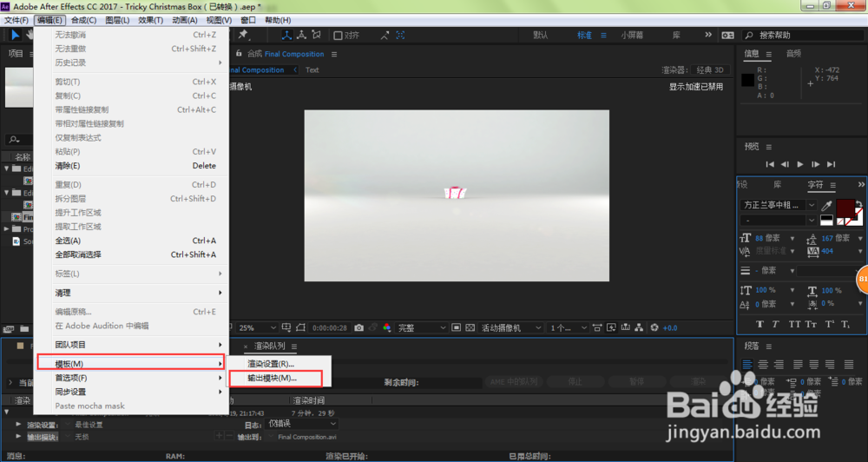
Task: Select the arrow Selection tool
Action: coord(15,35)
